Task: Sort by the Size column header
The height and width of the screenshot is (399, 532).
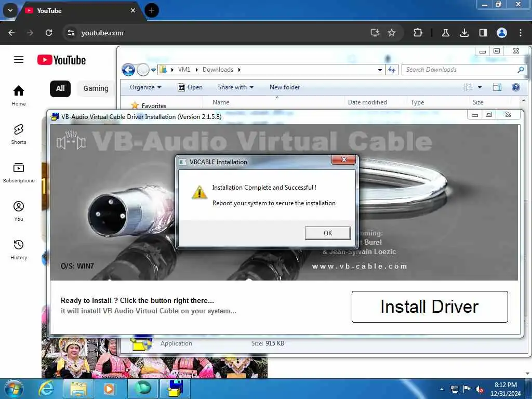Action: [490, 102]
